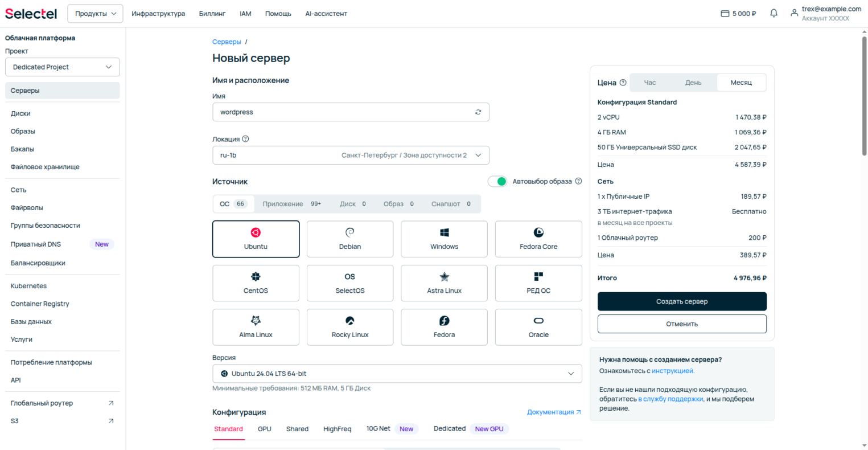Switch price period to Час
The height and width of the screenshot is (450, 868).
click(650, 83)
